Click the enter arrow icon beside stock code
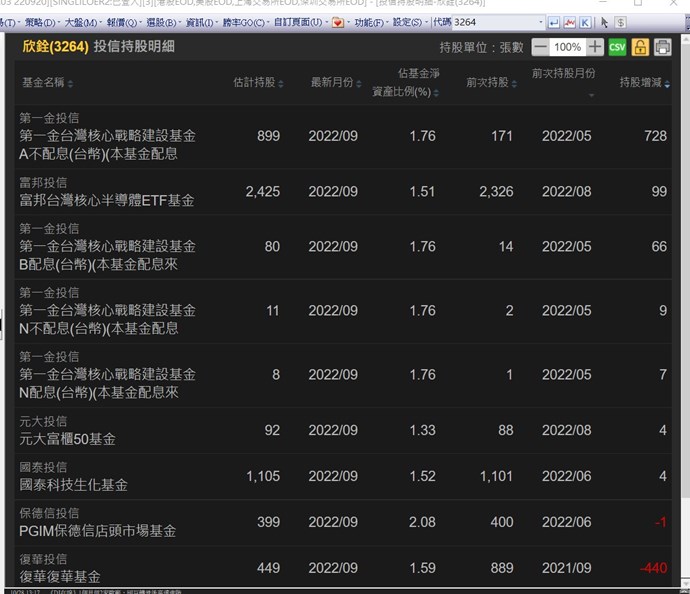The width and height of the screenshot is (690, 594). pos(554,22)
